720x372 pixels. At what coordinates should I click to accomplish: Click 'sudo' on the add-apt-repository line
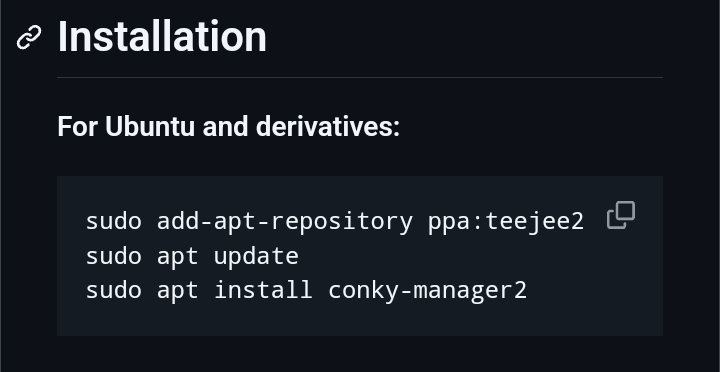click(x=113, y=221)
